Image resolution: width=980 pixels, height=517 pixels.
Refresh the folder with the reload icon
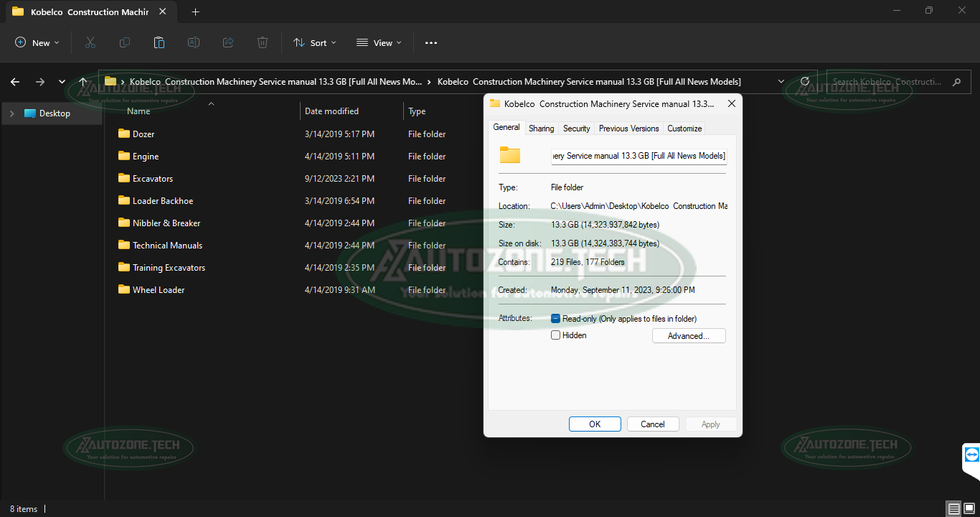point(805,82)
